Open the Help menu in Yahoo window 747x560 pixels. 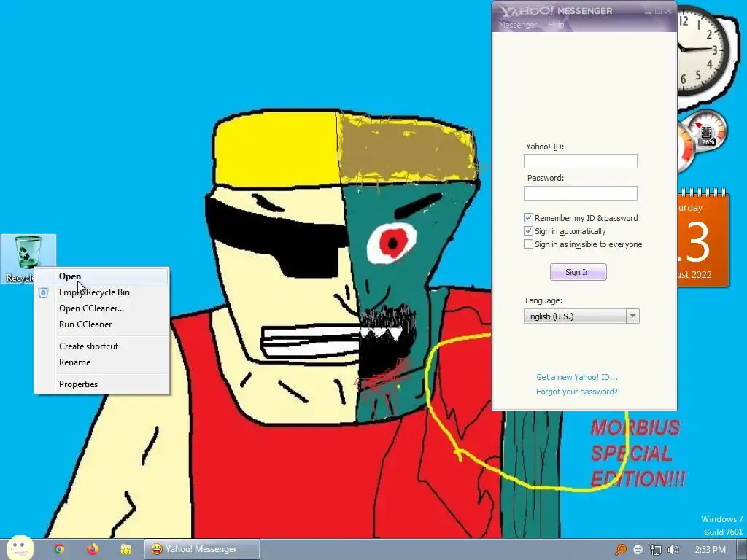tap(556, 25)
